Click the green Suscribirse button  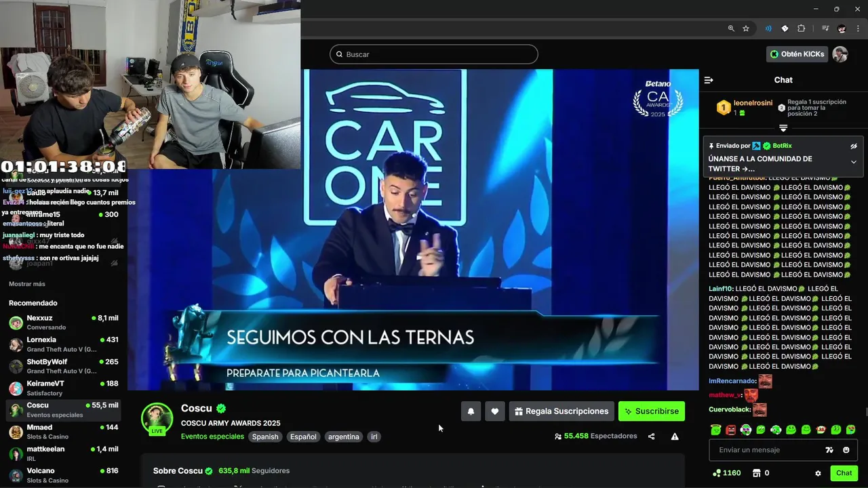tap(652, 411)
